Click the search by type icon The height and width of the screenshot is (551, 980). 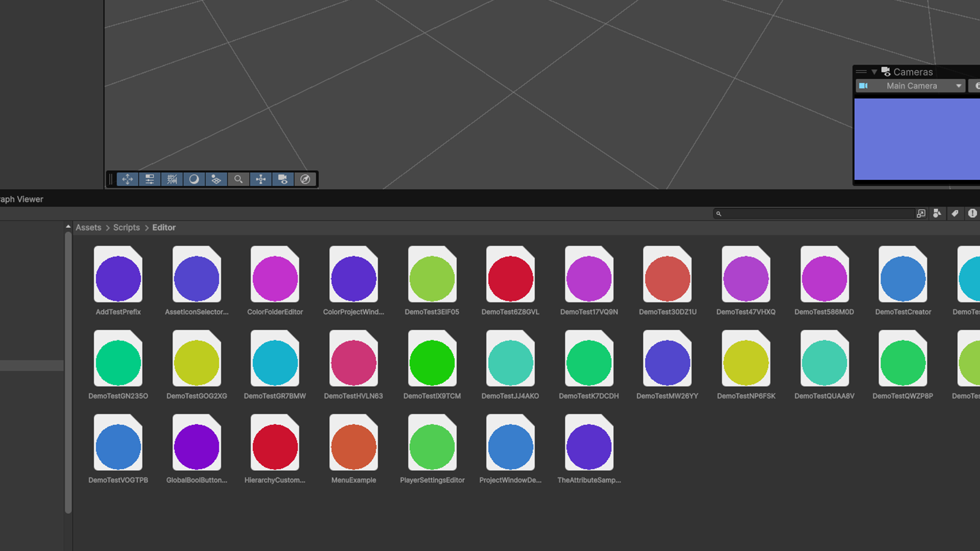[x=937, y=214]
